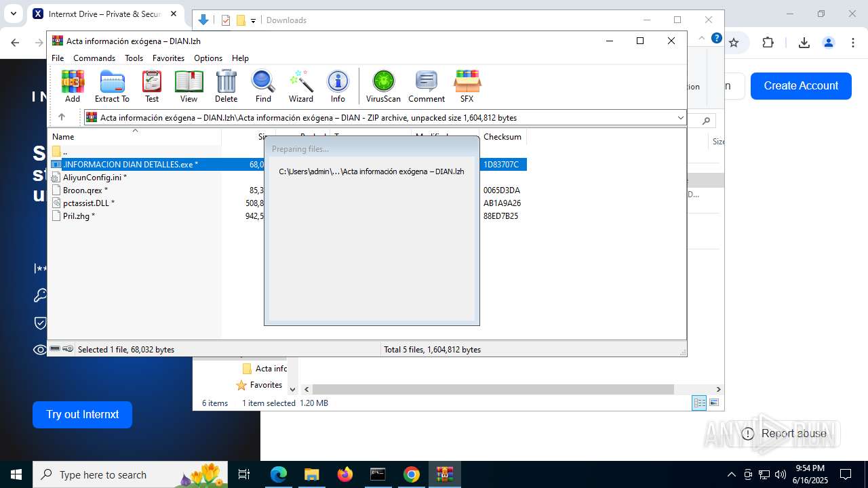Click Explorer Properties checkmark icon in title bar
The image size is (868, 488).
coord(226,20)
